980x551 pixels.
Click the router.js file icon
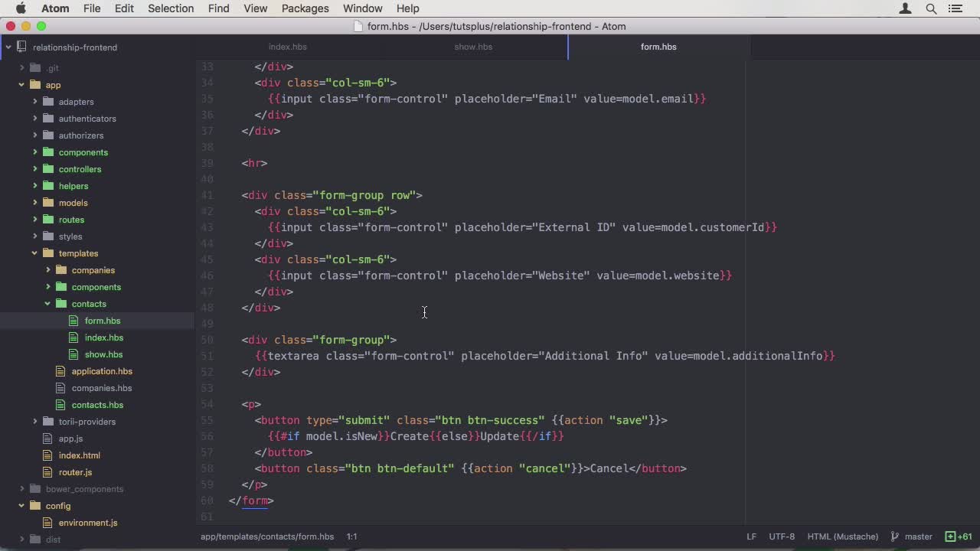point(48,472)
